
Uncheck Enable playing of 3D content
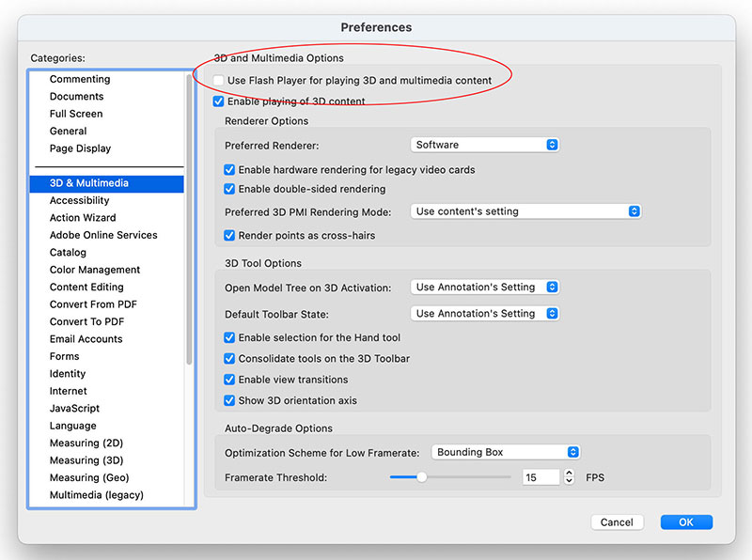coord(219,101)
